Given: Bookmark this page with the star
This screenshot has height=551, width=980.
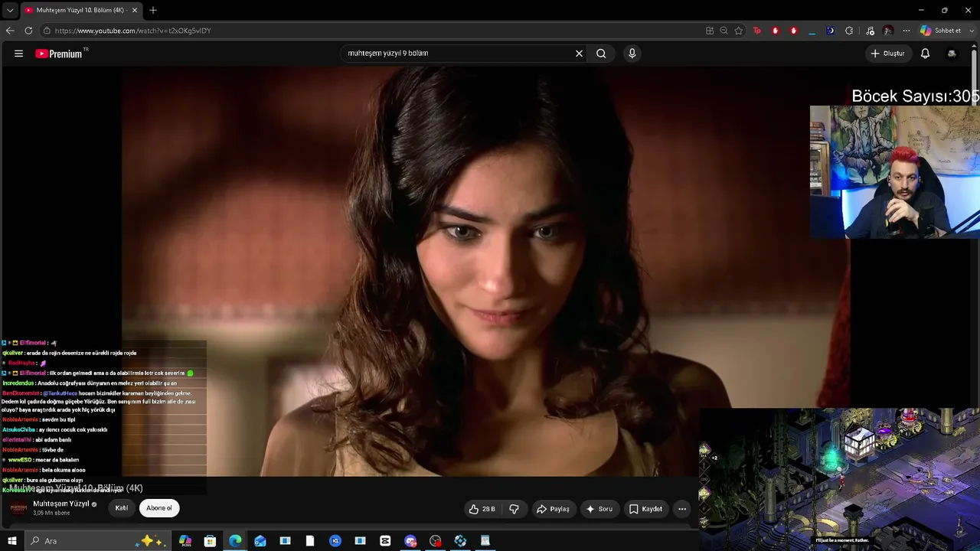Looking at the screenshot, I should coord(739,31).
